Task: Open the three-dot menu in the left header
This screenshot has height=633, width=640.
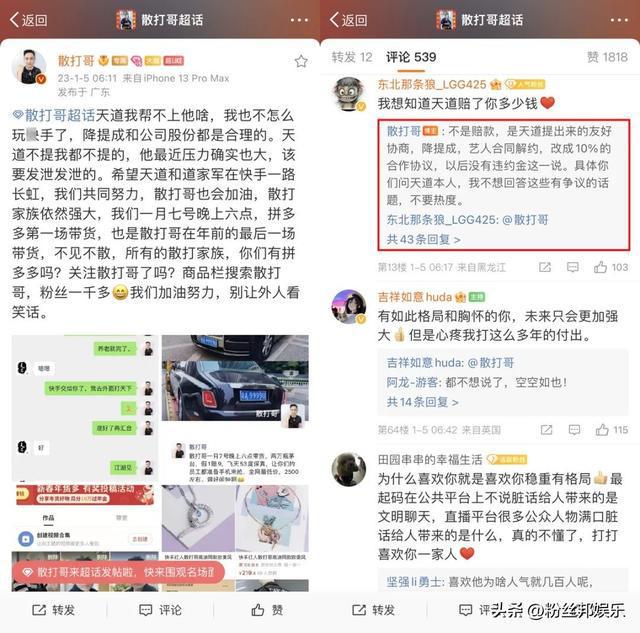Action: point(299,20)
